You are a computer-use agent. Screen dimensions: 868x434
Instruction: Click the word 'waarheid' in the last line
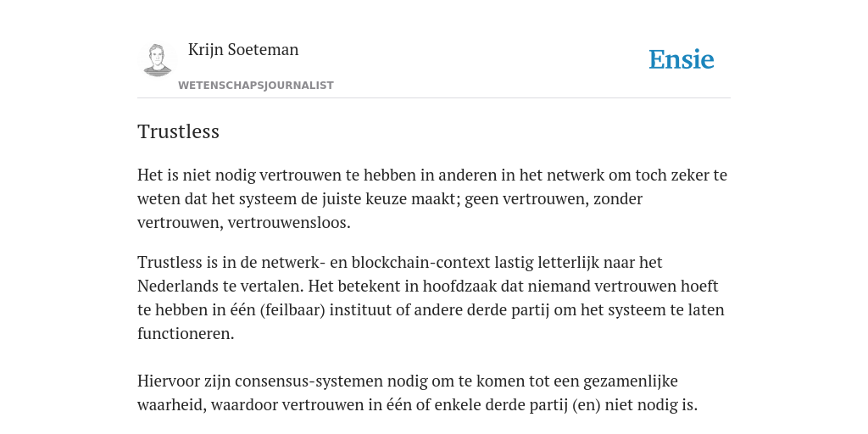click(x=170, y=405)
